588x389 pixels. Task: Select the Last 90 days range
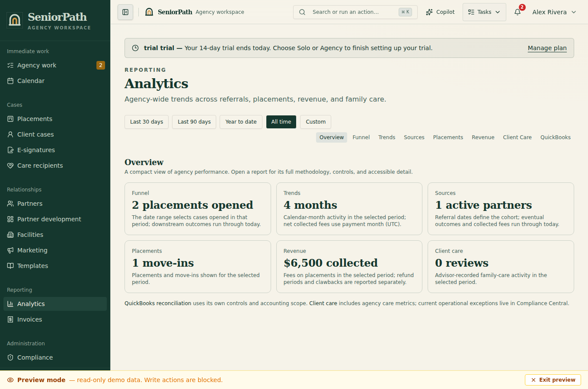(194, 122)
